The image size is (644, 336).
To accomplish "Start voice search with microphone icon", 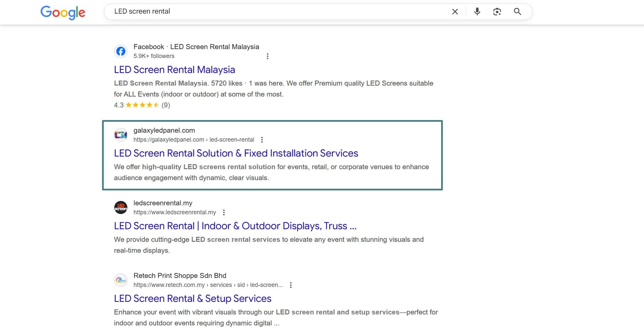I will click(477, 12).
